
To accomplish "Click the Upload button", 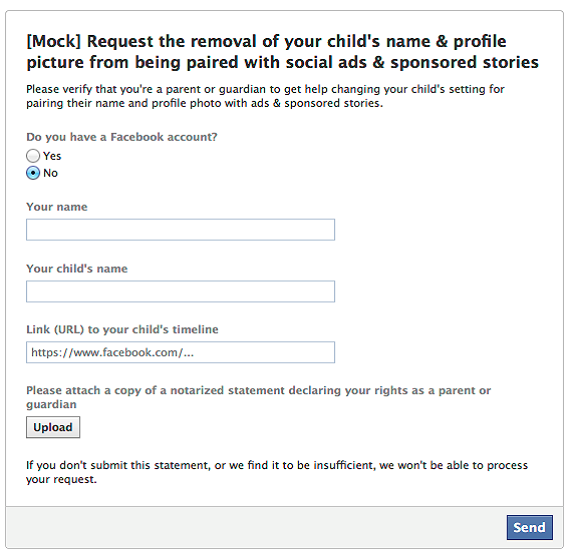I will click(x=53, y=427).
